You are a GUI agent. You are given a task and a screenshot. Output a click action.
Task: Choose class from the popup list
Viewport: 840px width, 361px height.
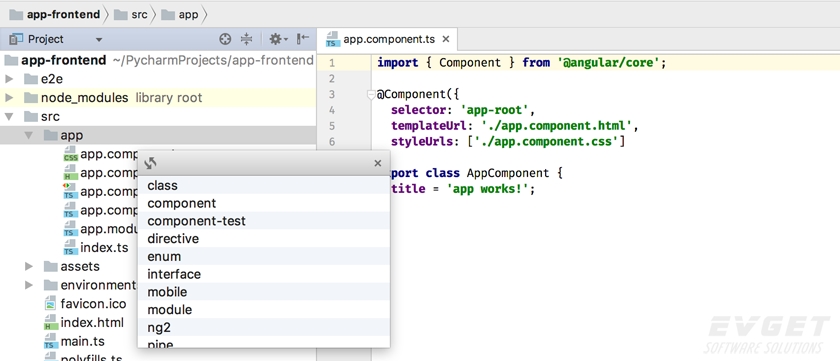click(x=264, y=185)
